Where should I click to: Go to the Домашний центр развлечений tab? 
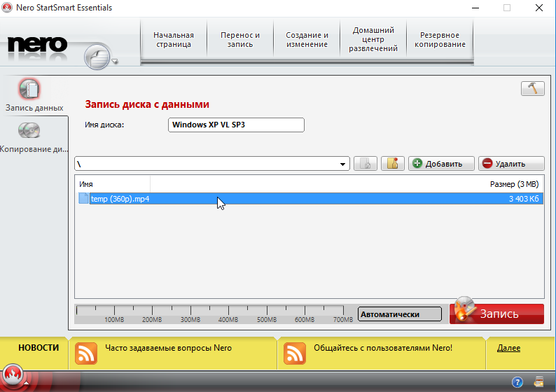[373, 40]
